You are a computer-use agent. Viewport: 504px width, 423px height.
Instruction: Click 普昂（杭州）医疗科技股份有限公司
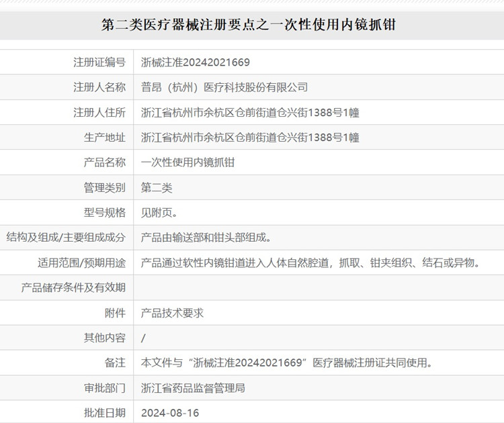click(x=224, y=87)
